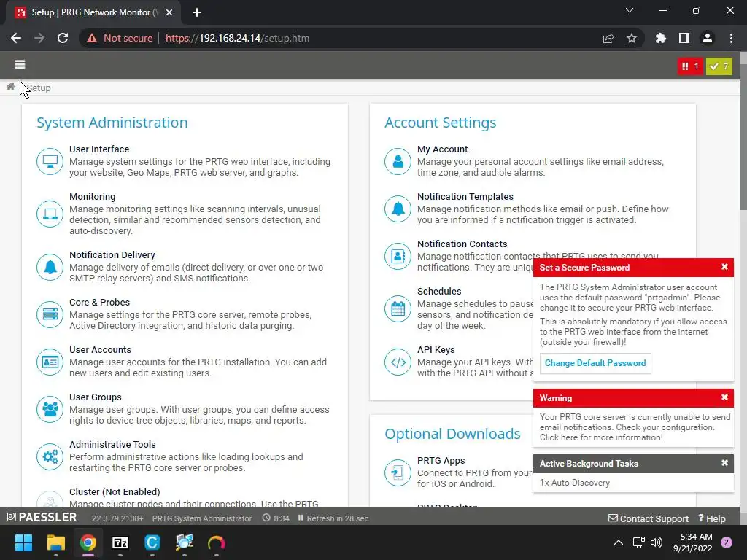Open File Explorer from taskbar

click(x=55, y=542)
